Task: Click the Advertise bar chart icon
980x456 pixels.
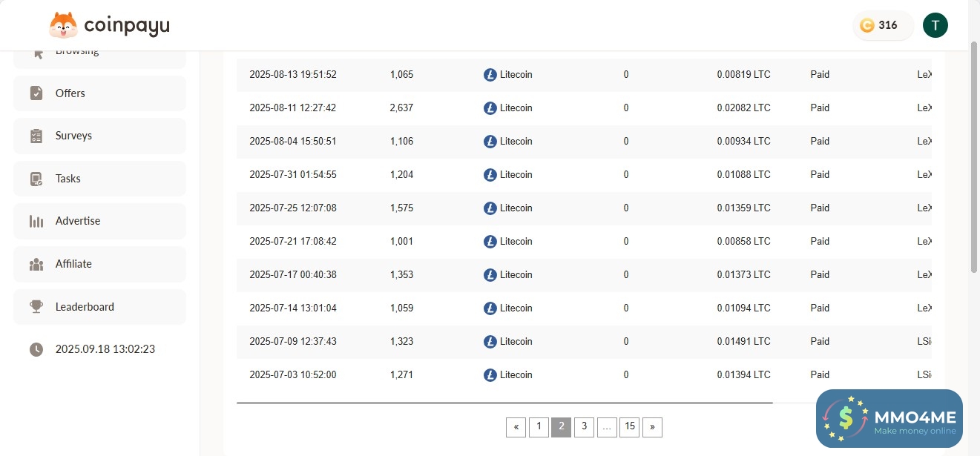Action: tap(36, 221)
